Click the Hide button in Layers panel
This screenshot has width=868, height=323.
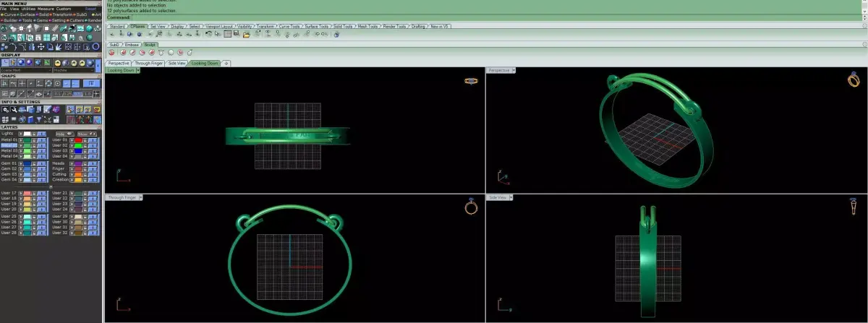pos(64,134)
